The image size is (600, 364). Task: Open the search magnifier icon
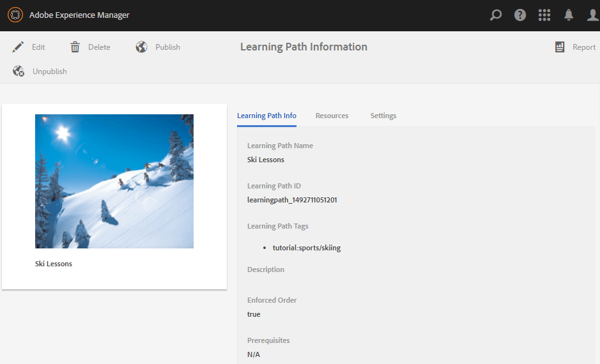pyautogui.click(x=496, y=15)
